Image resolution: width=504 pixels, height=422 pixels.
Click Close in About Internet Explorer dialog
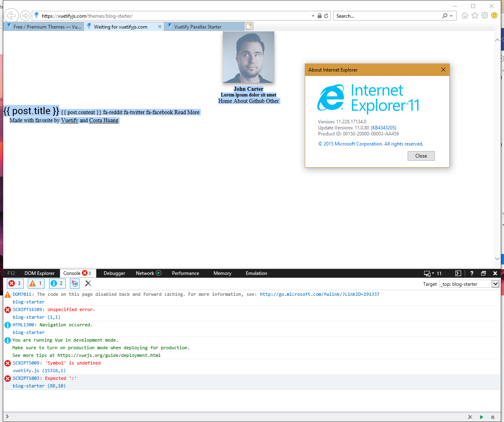tap(421, 156)
